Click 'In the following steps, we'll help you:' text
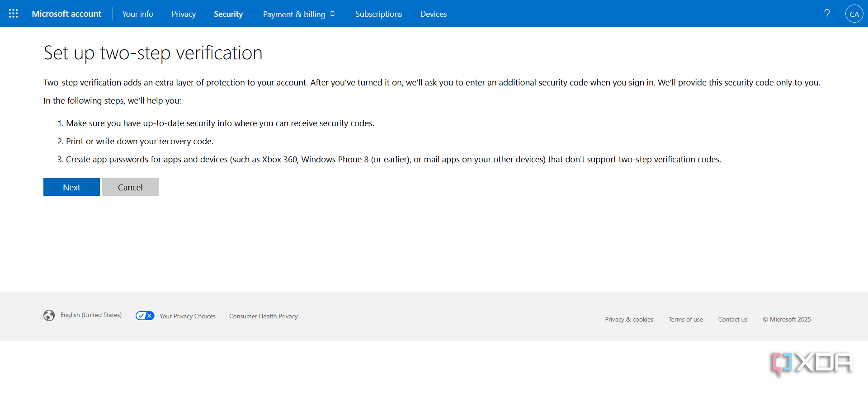 click(x=112, y=101)
